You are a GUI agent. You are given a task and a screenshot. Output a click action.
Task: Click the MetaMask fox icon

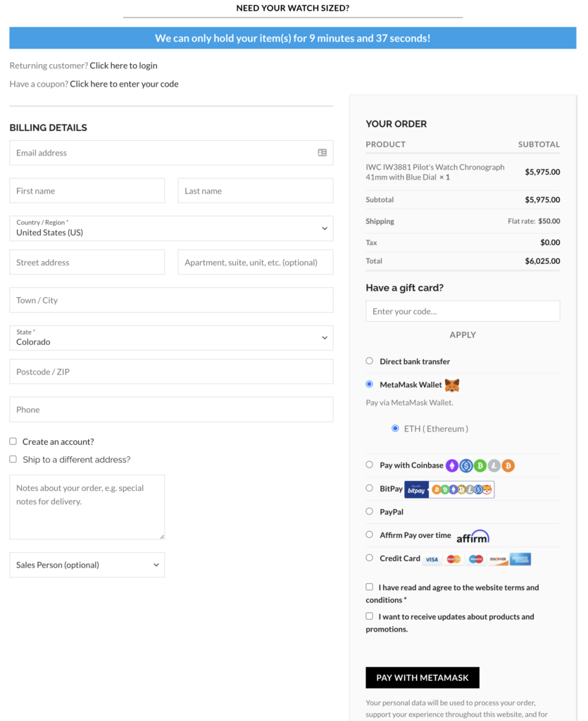[452, 385]
